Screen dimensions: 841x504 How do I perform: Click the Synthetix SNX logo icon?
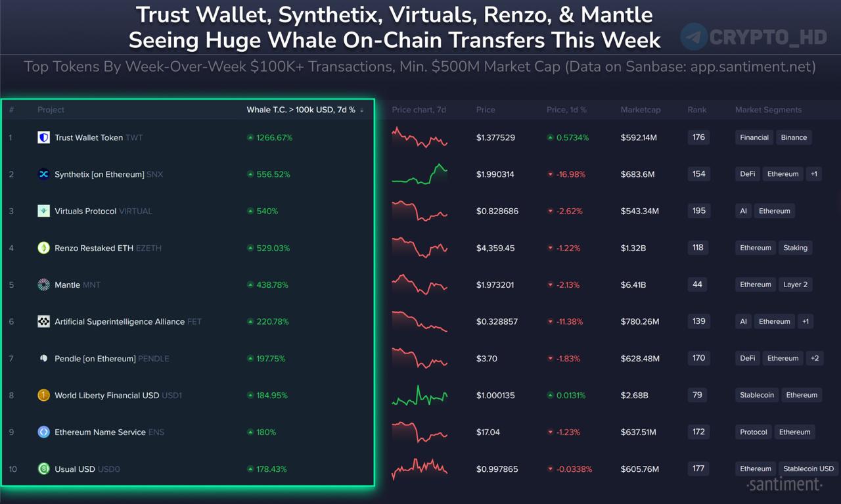tap(43, 174)
